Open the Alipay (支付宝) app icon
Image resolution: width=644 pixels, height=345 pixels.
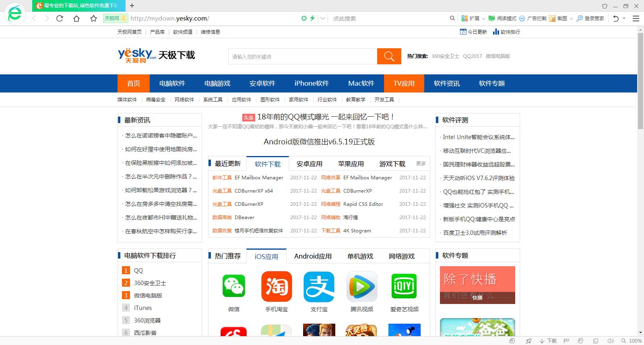click(319, 286)
